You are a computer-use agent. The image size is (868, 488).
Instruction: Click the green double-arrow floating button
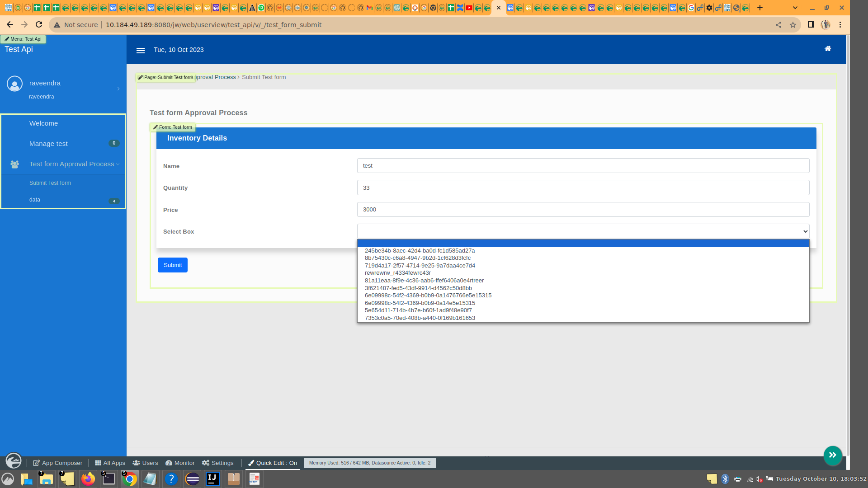[832, 455]
